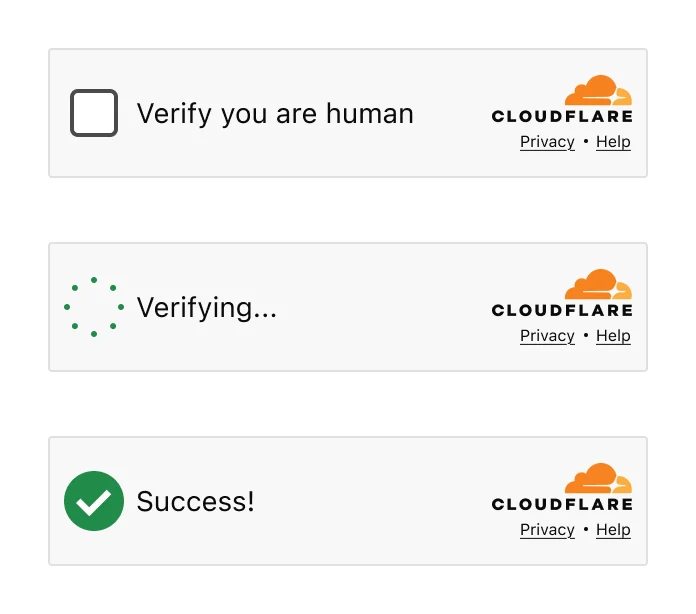This screenshot has width=696, height=614.
Task: Check the 'Verify you are human' checkbox
Action: (94, 113)
